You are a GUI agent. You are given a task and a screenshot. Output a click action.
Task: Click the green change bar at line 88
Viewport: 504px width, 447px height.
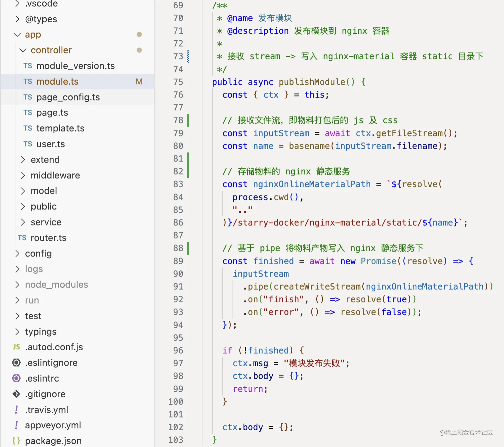click(x=188, y=248)
